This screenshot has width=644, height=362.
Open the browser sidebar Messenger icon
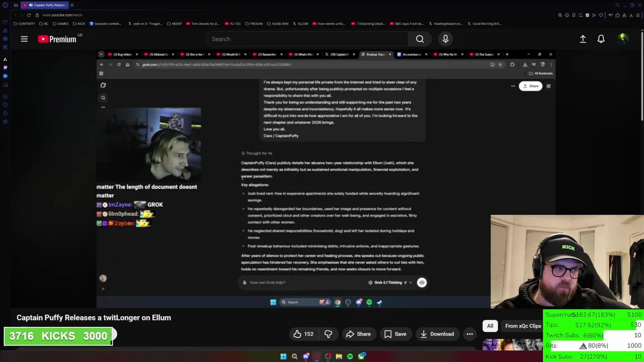[5, 76]
